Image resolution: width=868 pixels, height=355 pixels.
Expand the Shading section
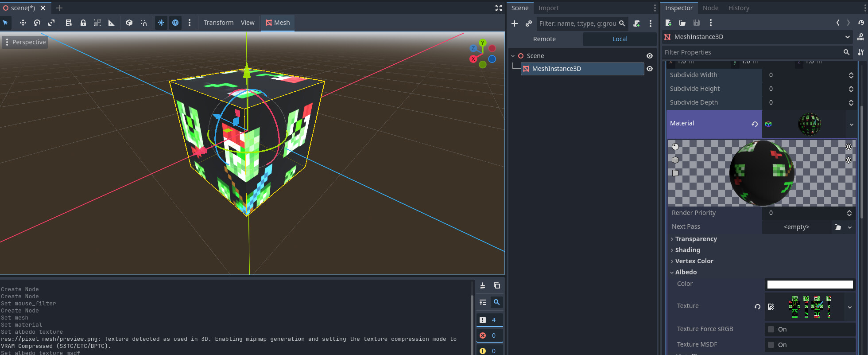687,250
